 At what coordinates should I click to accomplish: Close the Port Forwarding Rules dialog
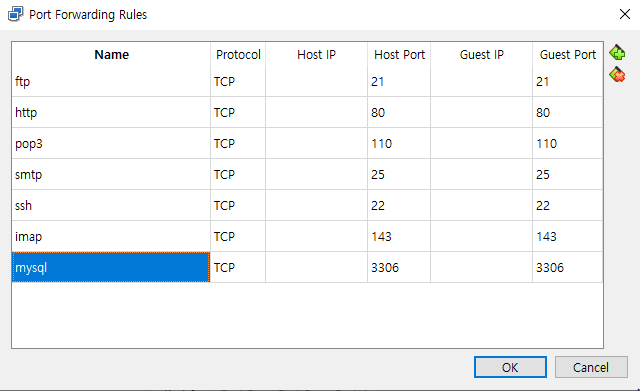pyautogui.click(x=624, y=14)
